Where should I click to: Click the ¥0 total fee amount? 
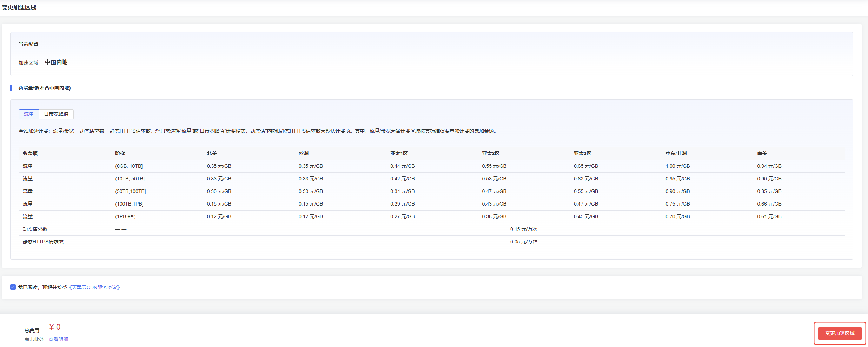(x=55, y=327)
